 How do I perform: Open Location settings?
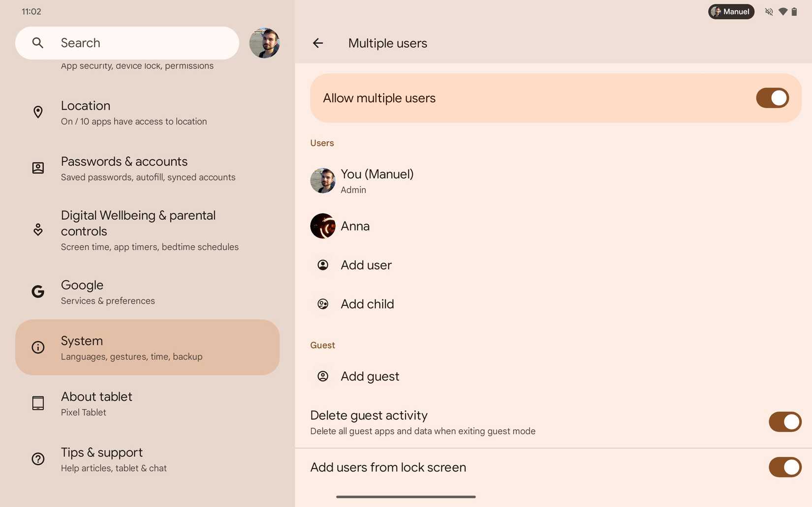pyautogui.click(x=148, y=113)
